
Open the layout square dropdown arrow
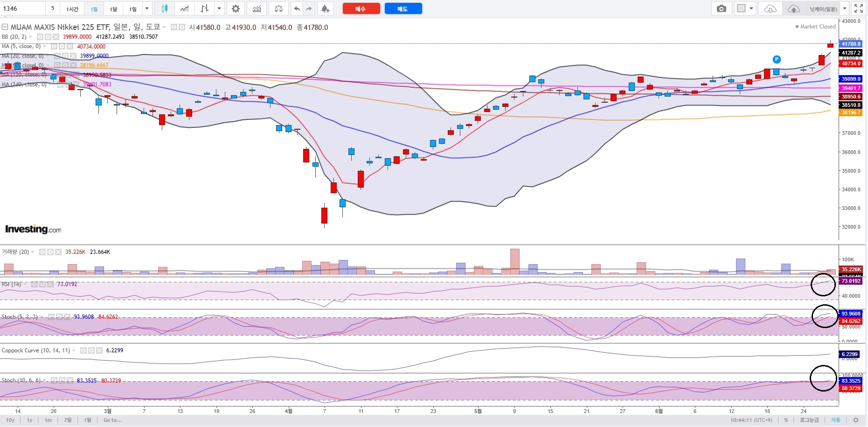coord(751,8)
